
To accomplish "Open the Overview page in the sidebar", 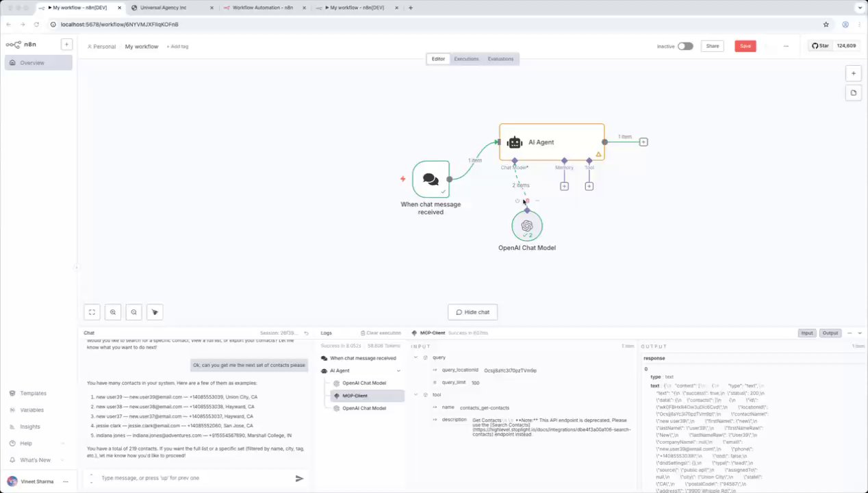I will (38, 63).
